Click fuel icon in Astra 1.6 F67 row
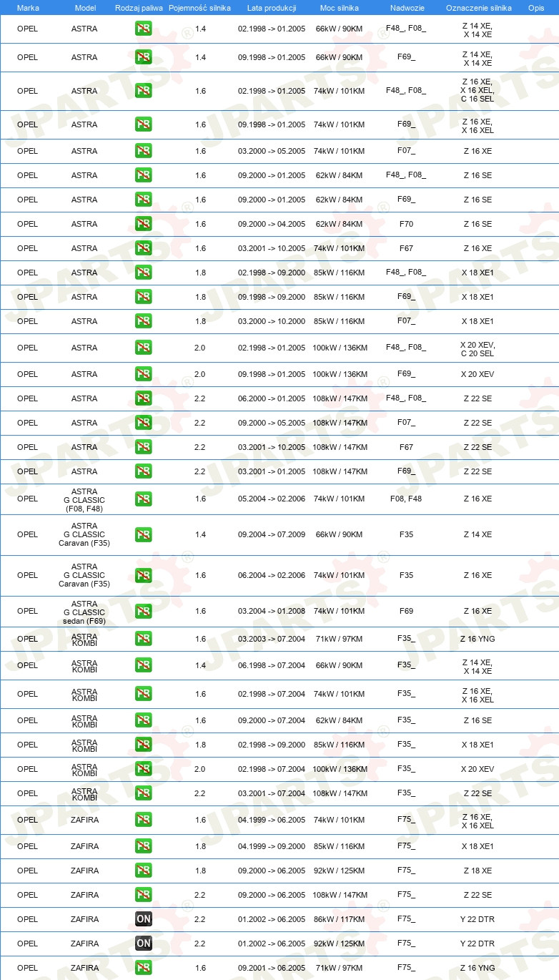This screenshot has width=559, height=980. [x=143, y=248]
